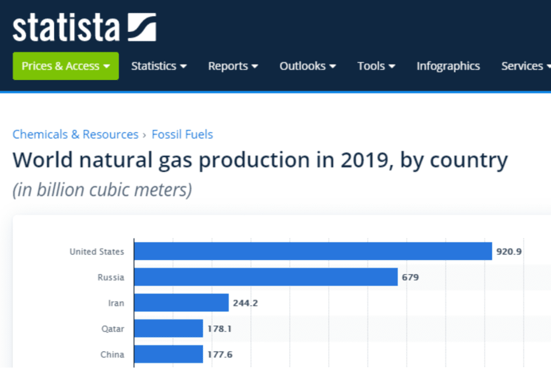The height and width of the screenshot is (392, 551).
Task: Expand the Statistics menu
Action: [159, 66]
